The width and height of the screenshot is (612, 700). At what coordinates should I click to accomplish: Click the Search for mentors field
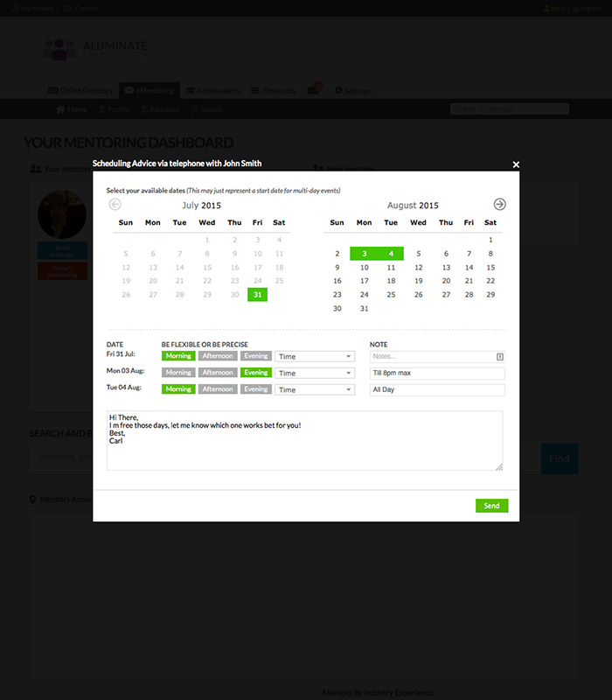tap(510, 108)
